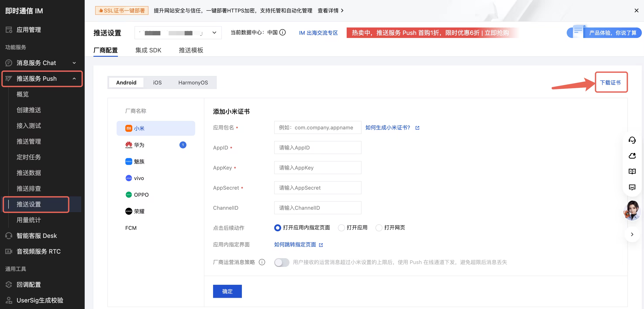Open the 如何生成小米证书? help link
Viewport: 644px width, 309px height.
(388, 128)
